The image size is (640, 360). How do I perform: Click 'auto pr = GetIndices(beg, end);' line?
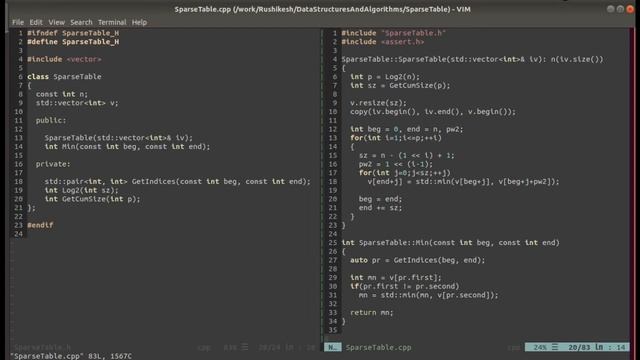pos(418,260)
